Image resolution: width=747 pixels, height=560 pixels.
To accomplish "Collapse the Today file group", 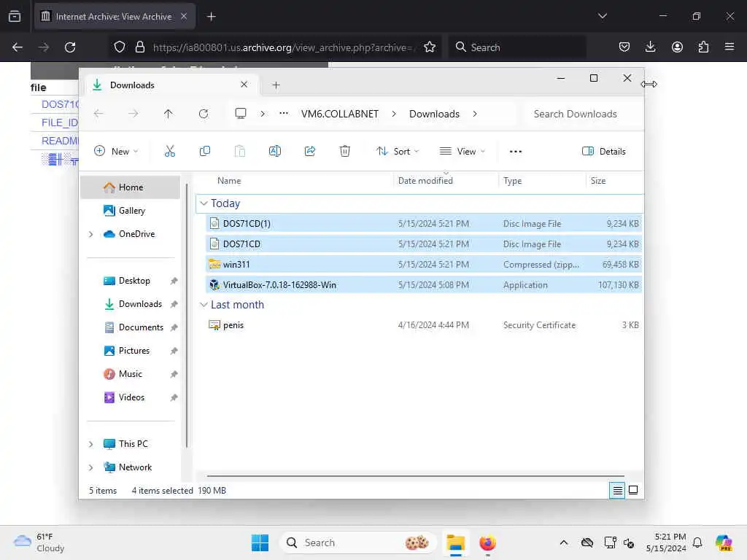I will click(x=204, y=203).
